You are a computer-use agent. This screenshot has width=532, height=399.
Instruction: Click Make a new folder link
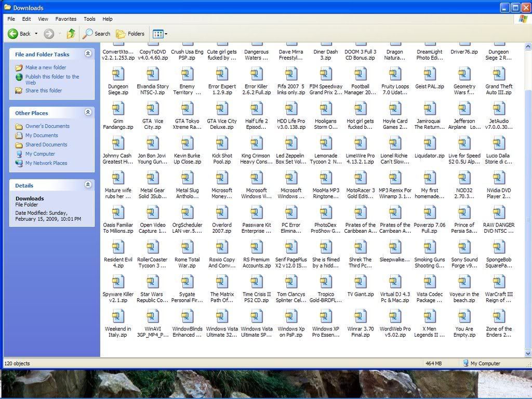(46, 67)
